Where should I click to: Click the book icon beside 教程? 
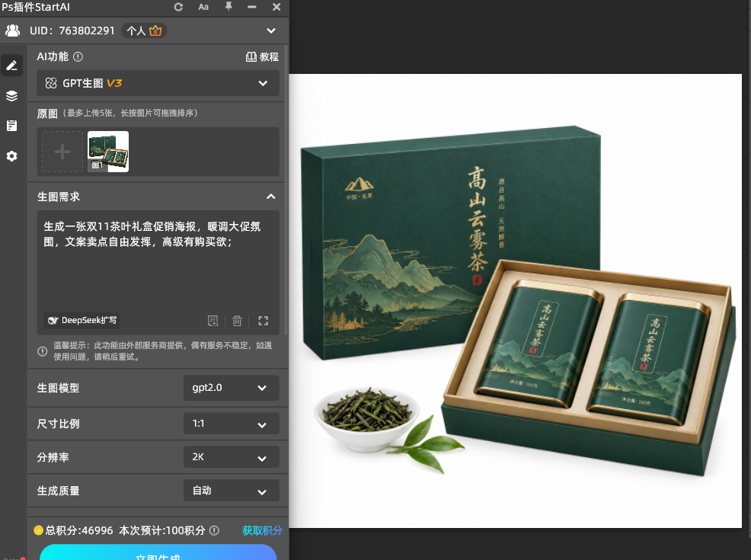(251, 56)
